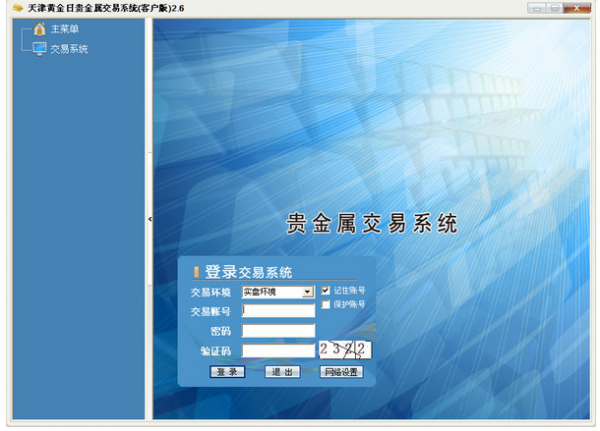Focus the 交易账号 input field

click(x=278, y=310)
